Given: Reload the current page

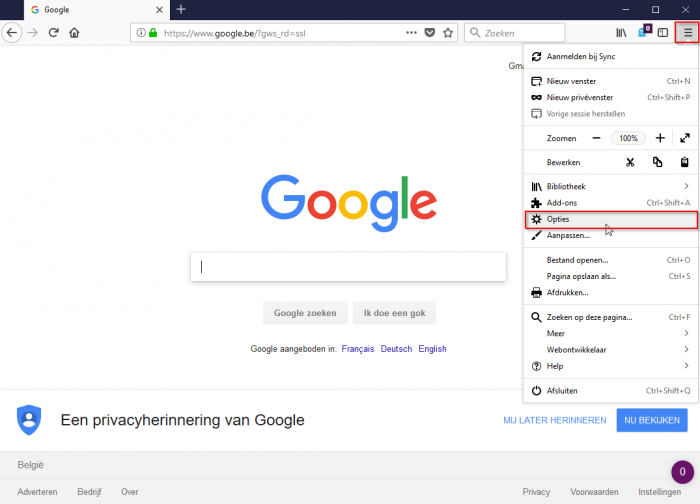Looking at the screenshot, I should [x=54, y=33].
